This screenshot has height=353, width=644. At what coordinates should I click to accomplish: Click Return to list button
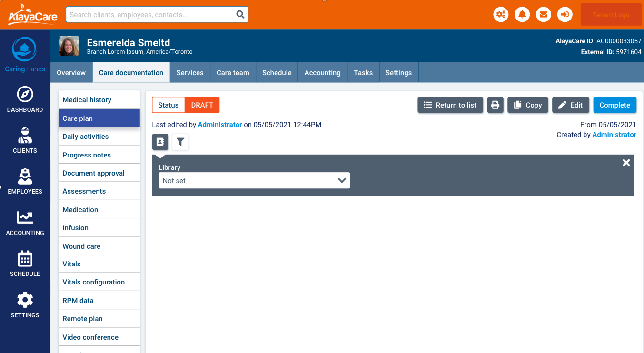(450, 105)
